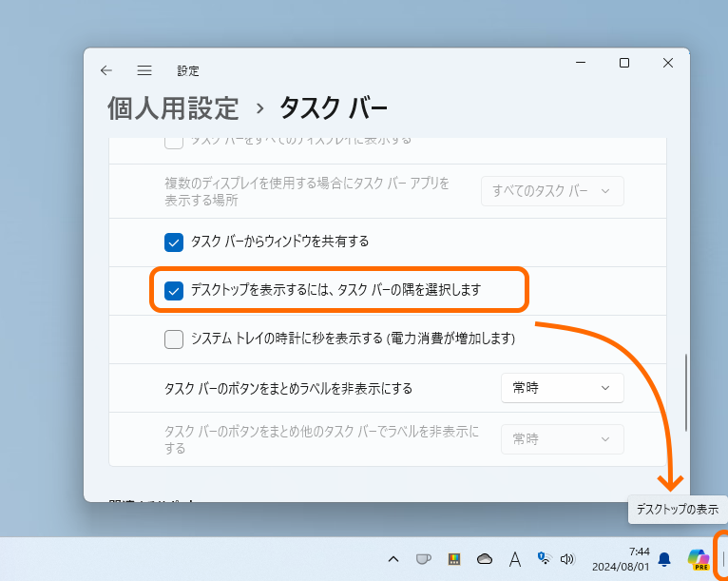
Task: Open the OneDrive cloud tray icon
Action: pyautogui.click(x=485, y=559)
